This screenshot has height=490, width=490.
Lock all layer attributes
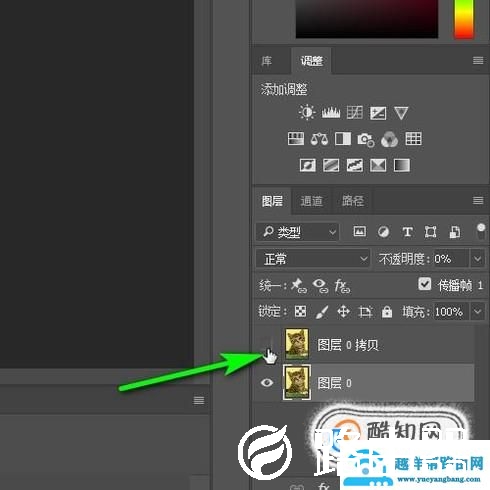[x=387, y=312]
